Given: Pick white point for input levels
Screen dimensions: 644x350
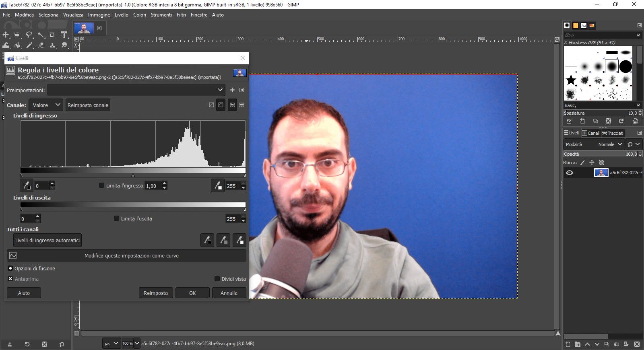Looking at the screenshot, I should point(218,185).
